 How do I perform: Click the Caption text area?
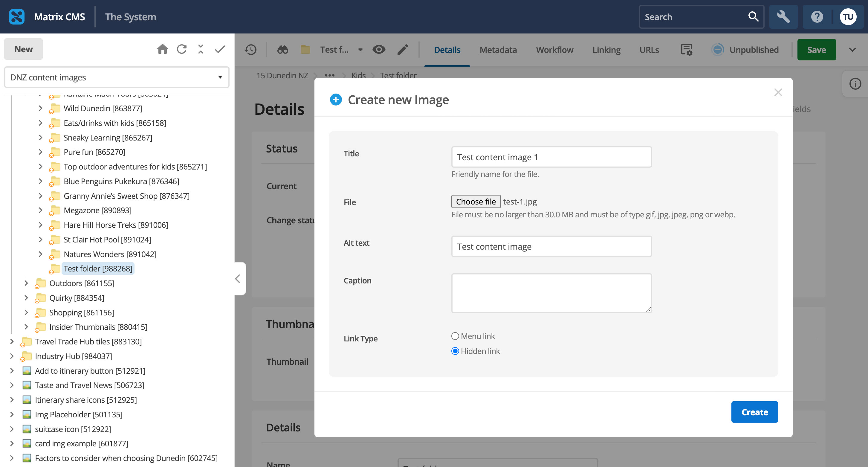(x=551, y=293)
